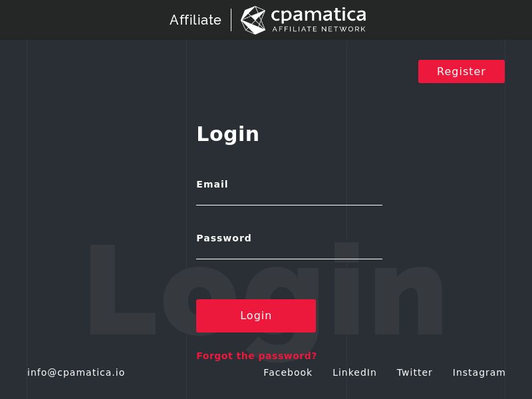Submit with the red Login button
Screen dimensions: 532x399
[256, 316]
